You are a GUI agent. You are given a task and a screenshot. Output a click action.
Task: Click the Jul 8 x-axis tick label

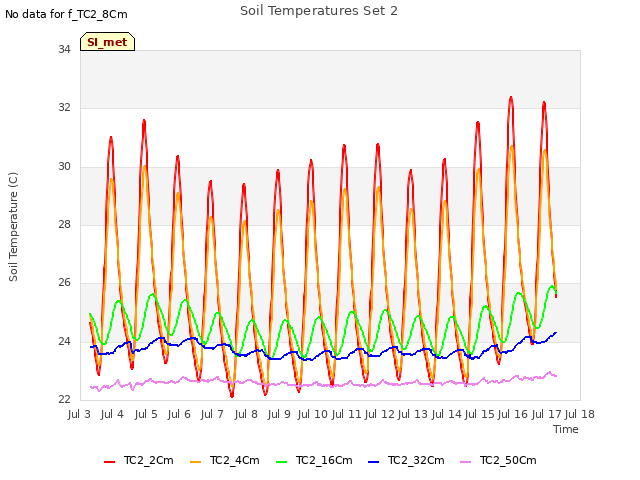point(246,414)
